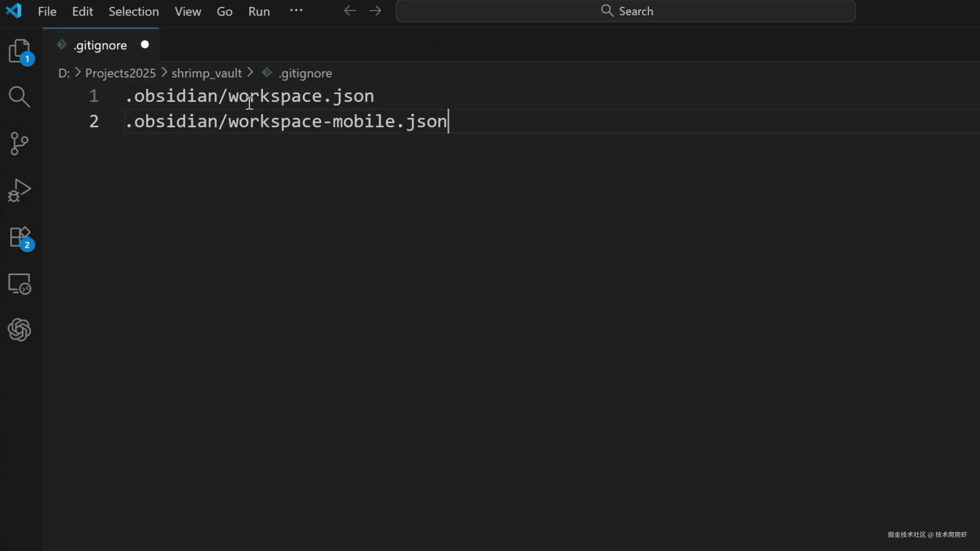Open the Explorer view in activity bar
The height and width of the screenshot is (551, 980).
19,50
